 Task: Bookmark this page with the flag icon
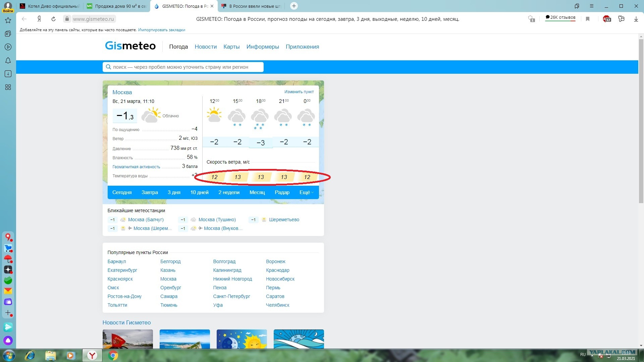[588, 19]
